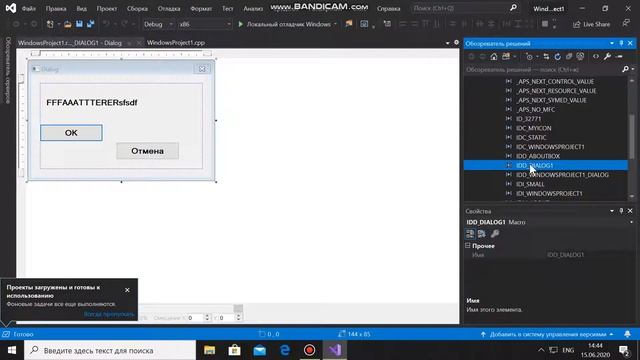The width and height of the screenshot is (640, 360).
Task: Open the Сборка menu
Action: (x=137, y=8)
